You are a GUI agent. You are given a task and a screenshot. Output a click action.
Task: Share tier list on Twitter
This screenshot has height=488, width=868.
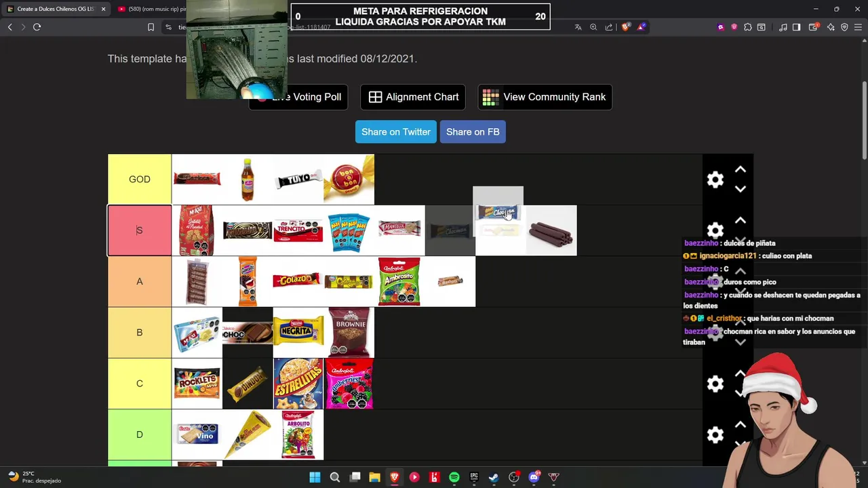[x=396, y=131]
